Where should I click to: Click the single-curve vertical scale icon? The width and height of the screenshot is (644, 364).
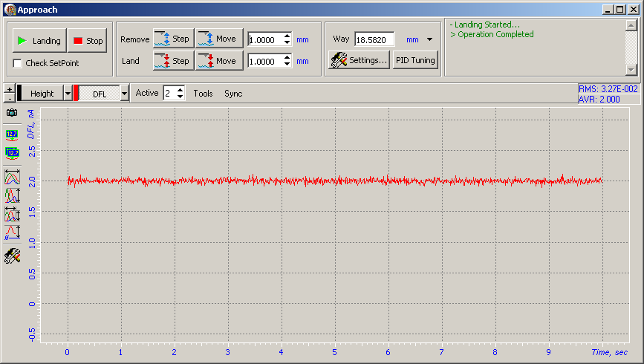[x=13, y=233]
